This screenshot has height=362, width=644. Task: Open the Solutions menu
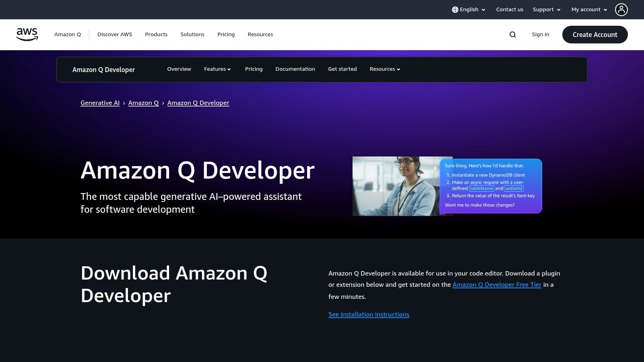[x=192, y=35]
